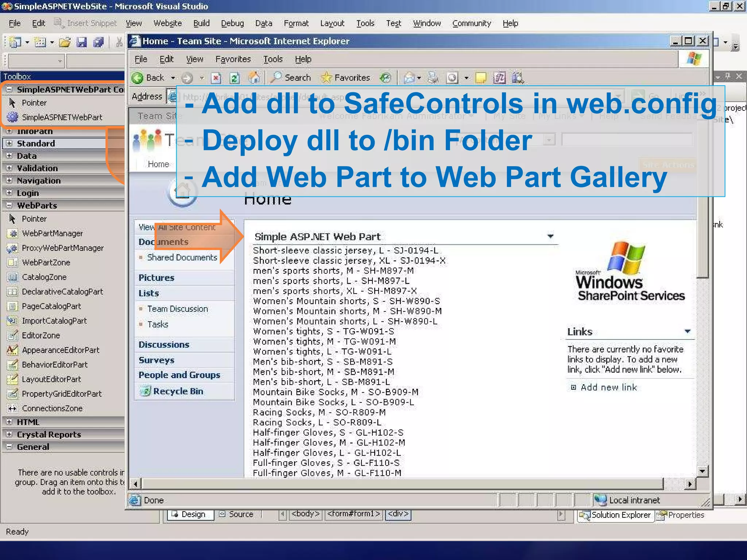
Task: Click the IE History icon
Action: (386, 78)
